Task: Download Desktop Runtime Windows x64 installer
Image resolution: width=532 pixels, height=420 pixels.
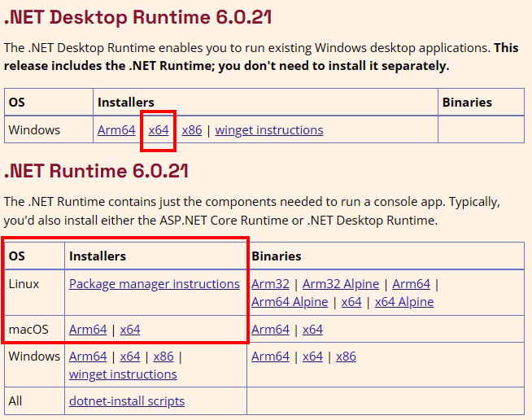Action: tap(159, 130)
